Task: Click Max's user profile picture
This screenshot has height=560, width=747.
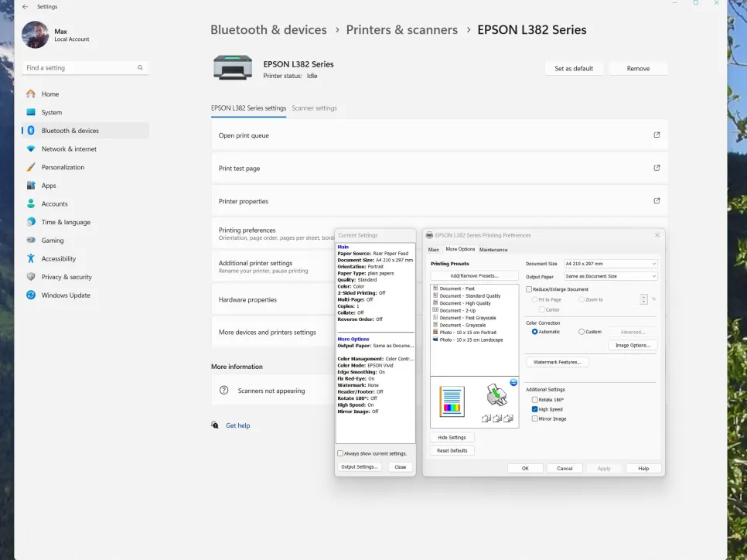Action: [x=36, y=35]
